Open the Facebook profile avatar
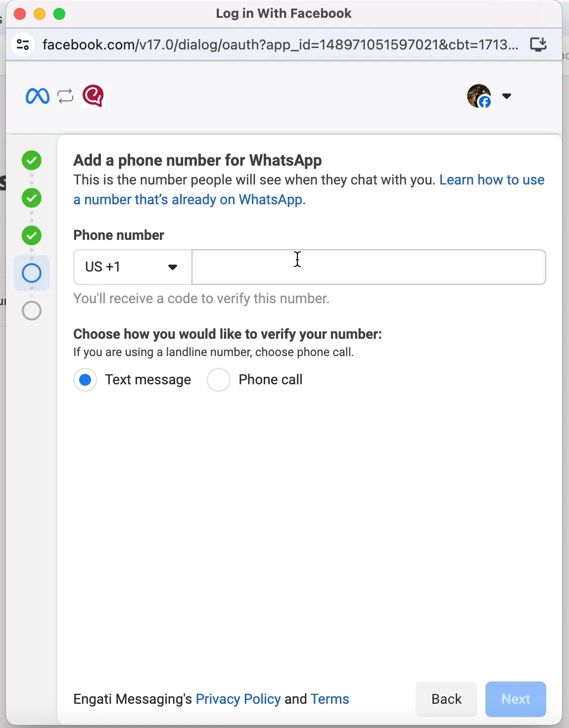Viewport: 569px width, 728px height. click(479, 96)
